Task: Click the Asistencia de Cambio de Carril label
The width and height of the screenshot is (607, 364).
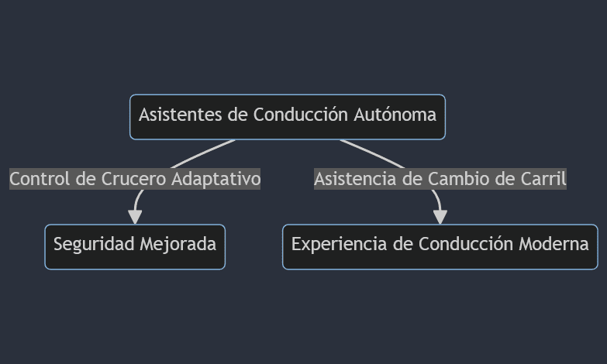Action: (440, 179)
